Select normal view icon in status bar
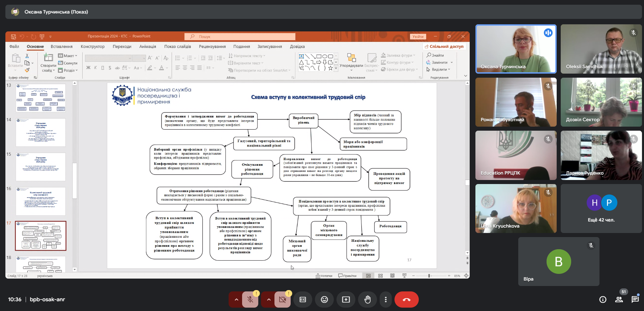 click(x=368, y=276)
